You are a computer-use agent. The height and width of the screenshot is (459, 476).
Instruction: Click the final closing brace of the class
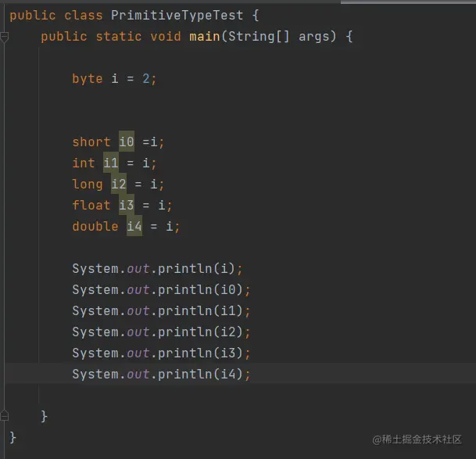[13, 437]
